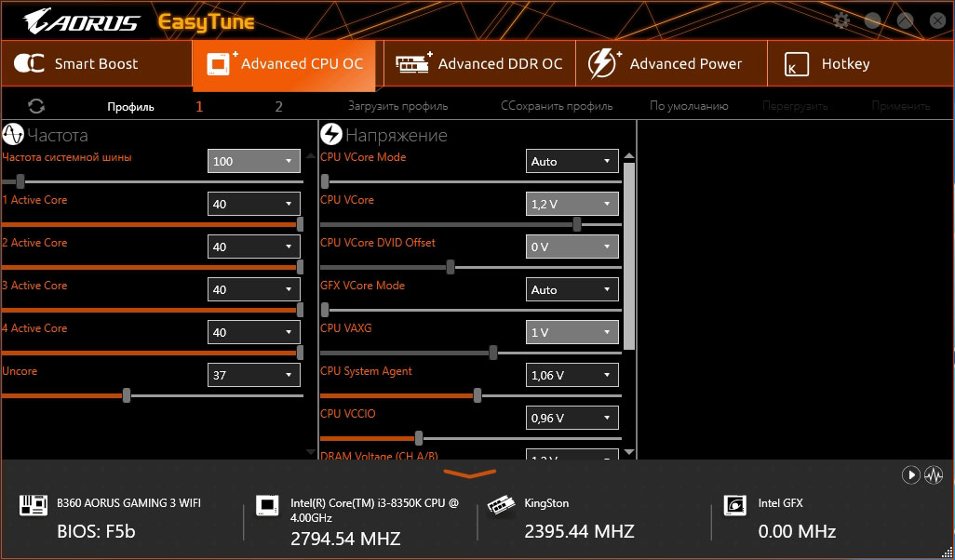Click ССохранить профиль to save the profile

pyautogui.click(x=557, y=106)
